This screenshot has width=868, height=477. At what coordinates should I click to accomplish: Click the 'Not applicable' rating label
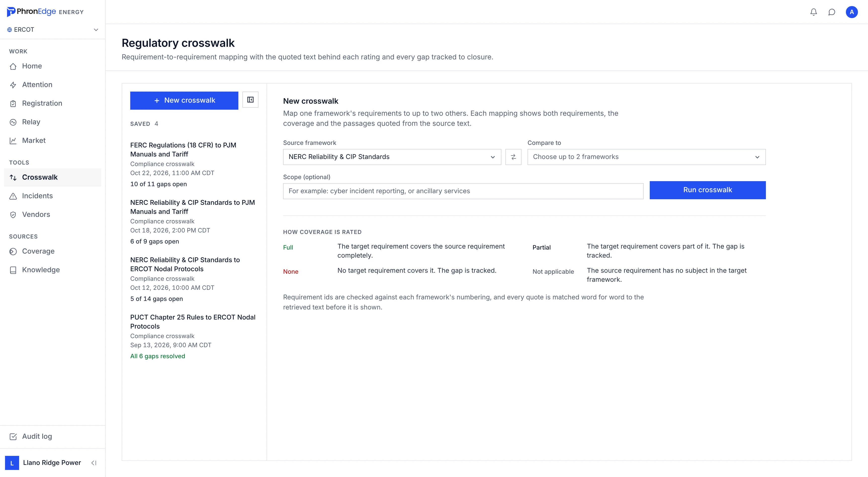(553, 272)
